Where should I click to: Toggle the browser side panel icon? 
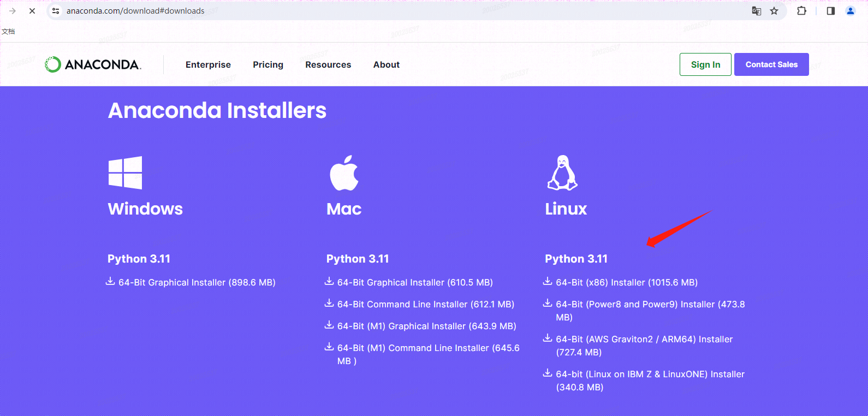coord(831,11)
